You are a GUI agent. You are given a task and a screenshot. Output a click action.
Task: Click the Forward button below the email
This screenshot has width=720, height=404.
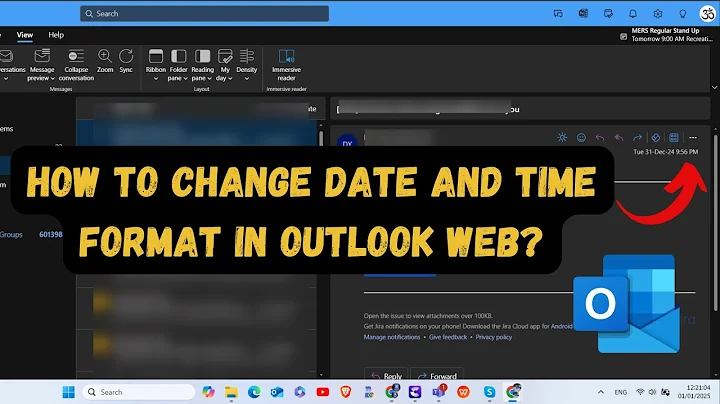point(437,376)
